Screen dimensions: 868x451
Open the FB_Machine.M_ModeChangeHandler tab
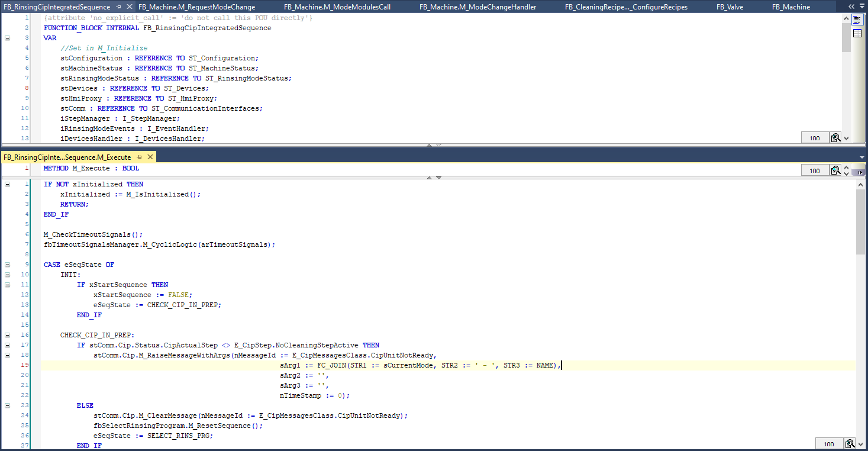(x=477, y=7)
